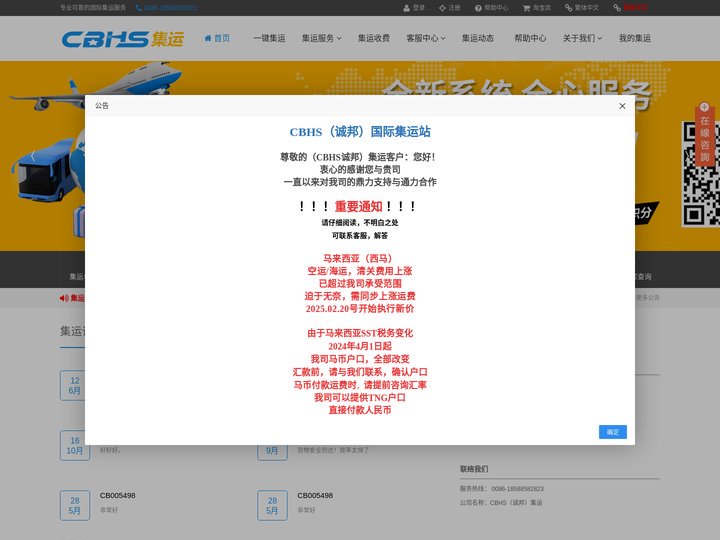Click the 更多公告 link
The width and height of the screenshot is (720, 540).
(x=648, y=298)
